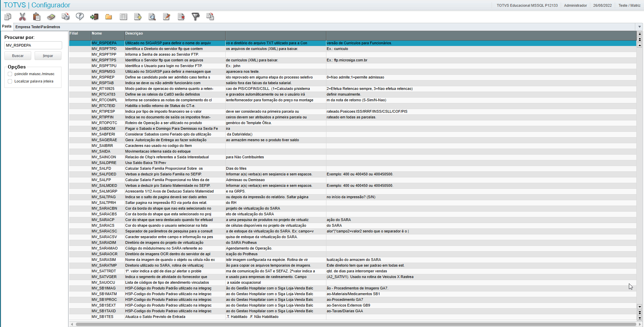Click the Delete document icon

click(181, 16)
